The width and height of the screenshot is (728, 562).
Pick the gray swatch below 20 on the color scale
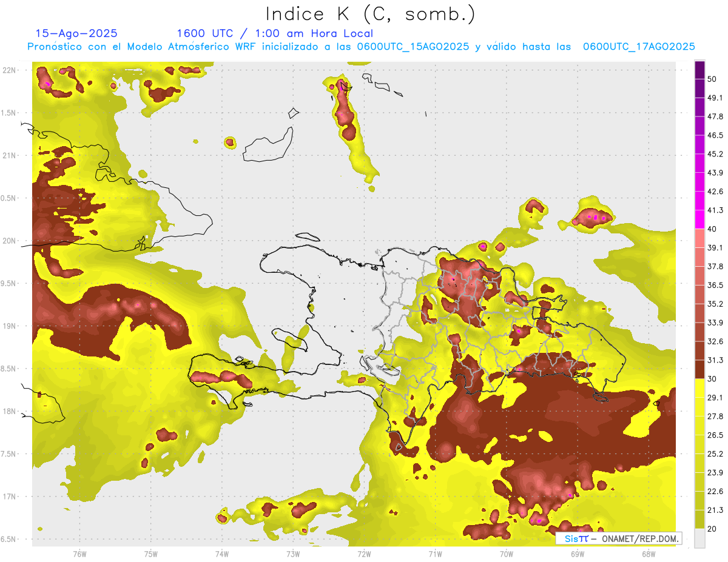[x=699, y=538]
